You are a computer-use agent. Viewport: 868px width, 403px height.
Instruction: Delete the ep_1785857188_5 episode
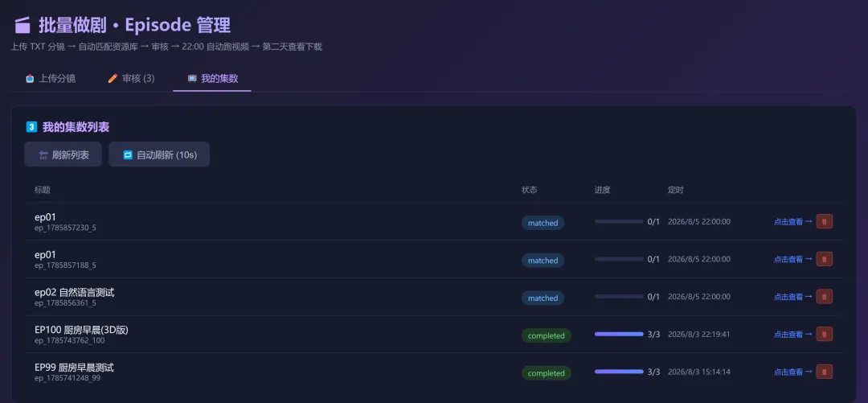click(825, 259)
